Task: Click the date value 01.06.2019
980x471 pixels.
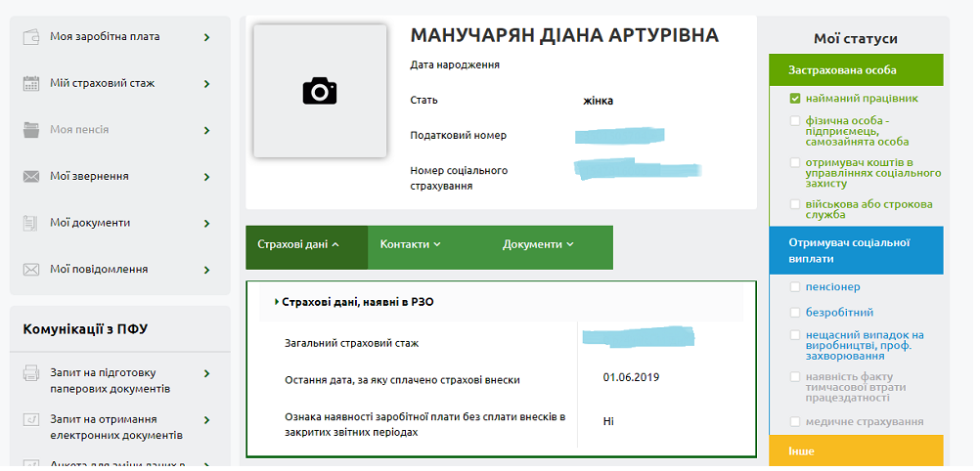Action: click(631, 377)
